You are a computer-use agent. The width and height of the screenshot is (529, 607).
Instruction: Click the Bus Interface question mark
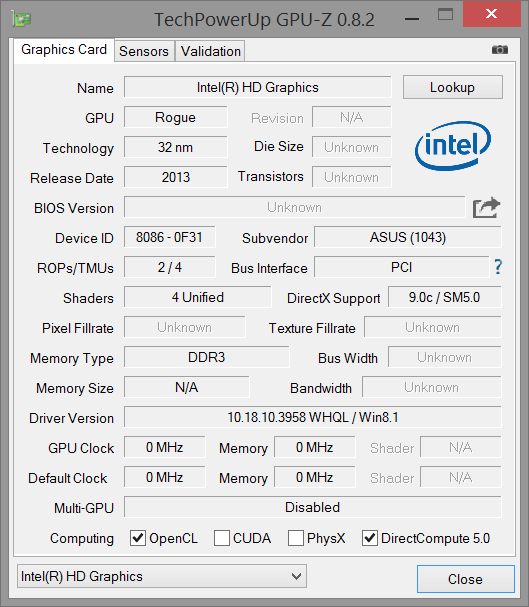(498, 267)
